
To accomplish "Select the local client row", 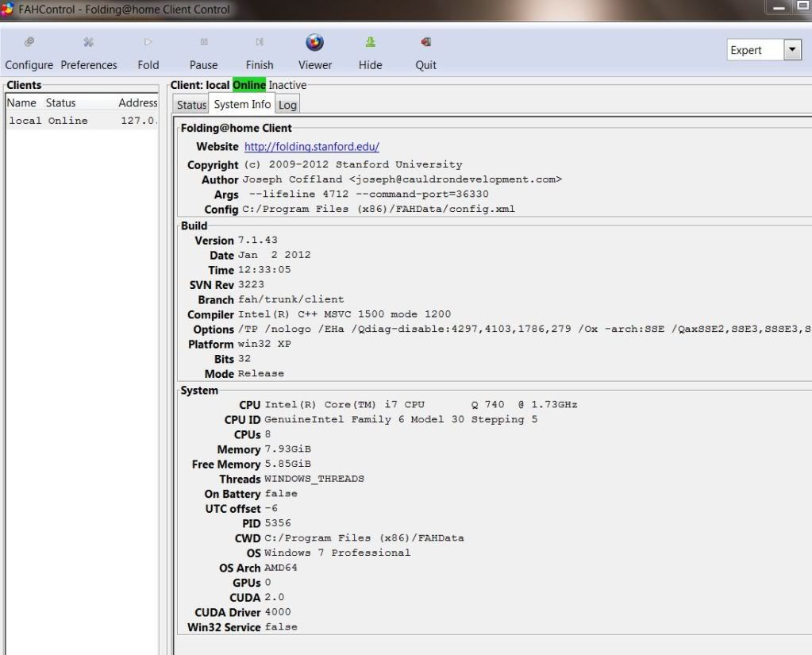I will pyautogui.click(x=82, y=121).
